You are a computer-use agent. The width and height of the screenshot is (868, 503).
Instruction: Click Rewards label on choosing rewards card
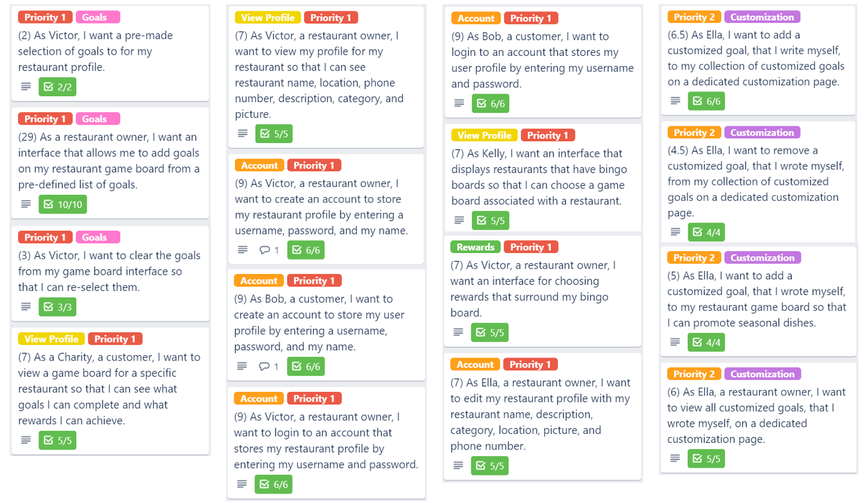point(475,247)
